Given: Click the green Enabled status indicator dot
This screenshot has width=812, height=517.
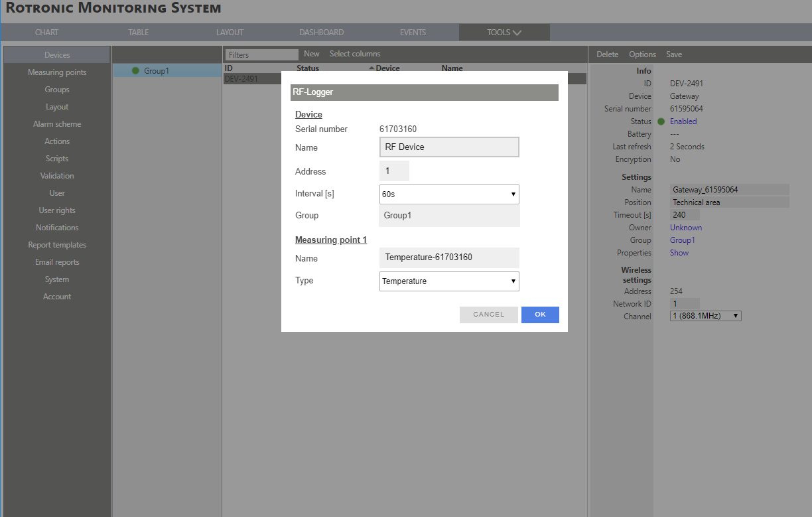Looking at the screenshot, I should (661, 121).
